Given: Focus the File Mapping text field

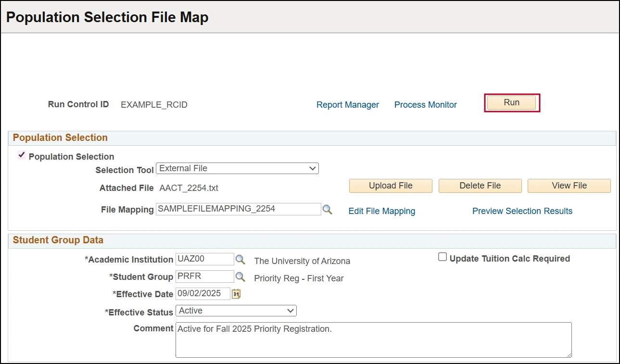Looking at the screenshot, I should coord(238,209).
